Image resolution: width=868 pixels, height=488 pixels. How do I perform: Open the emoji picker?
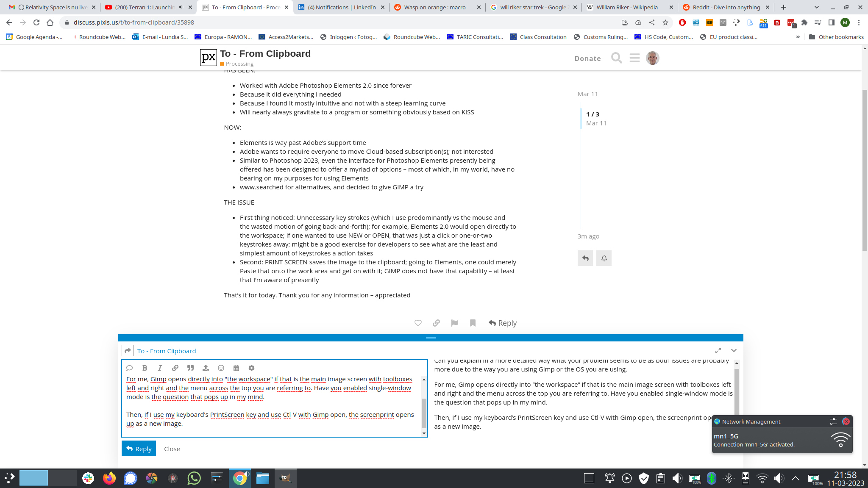[x=221, y=368]
